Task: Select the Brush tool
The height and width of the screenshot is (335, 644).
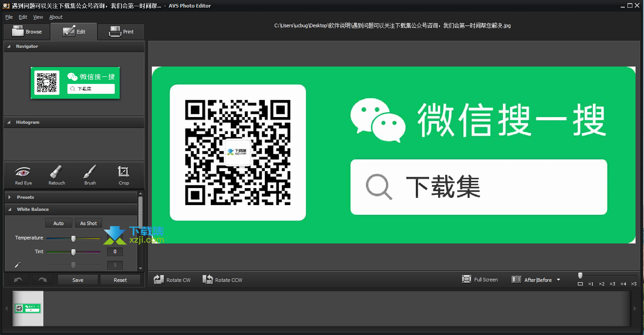Action: (x=90, y=176)
